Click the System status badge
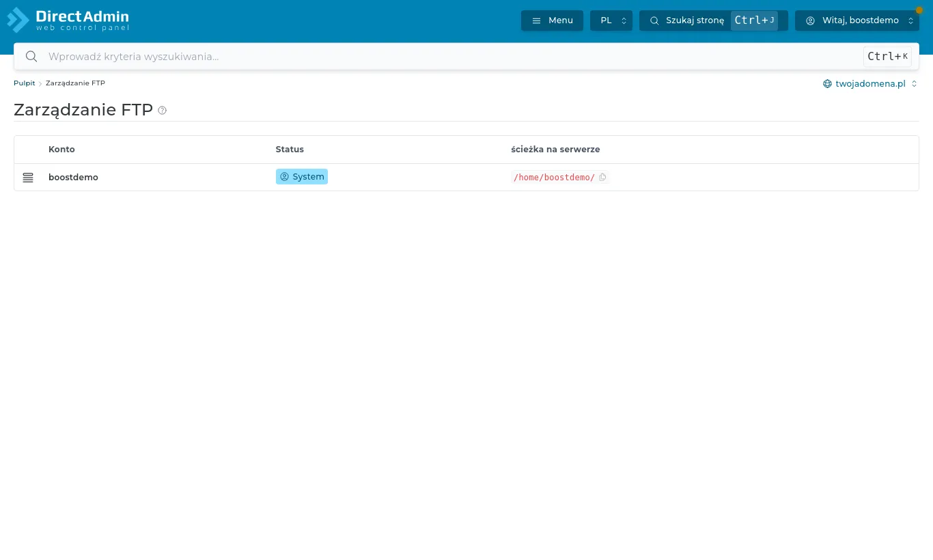The height and width of the screenshot is (560, 933). tap(302, 177)
